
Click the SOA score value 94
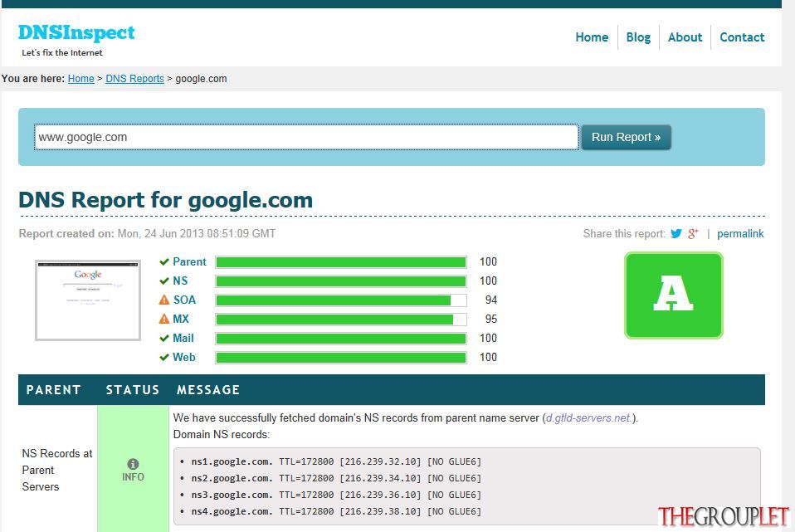tap(490, 300)
